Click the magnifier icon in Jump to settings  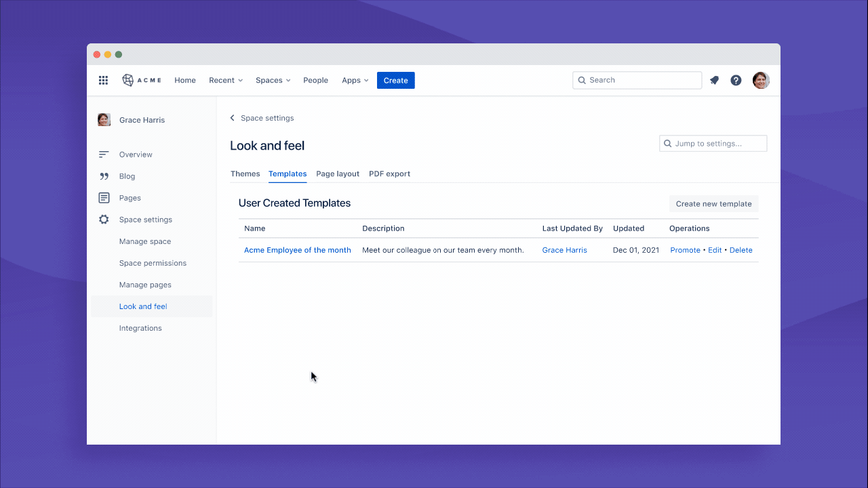(x=668, y=144)
